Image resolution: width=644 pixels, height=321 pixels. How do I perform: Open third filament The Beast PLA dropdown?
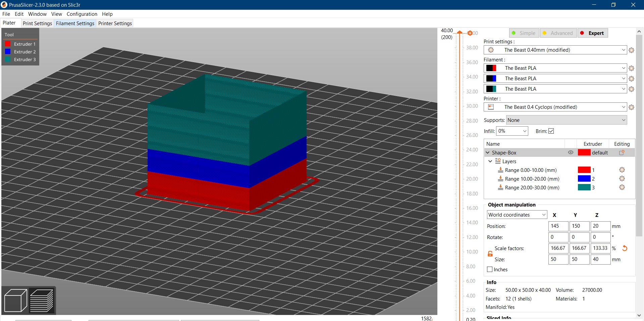coord(555,89)
